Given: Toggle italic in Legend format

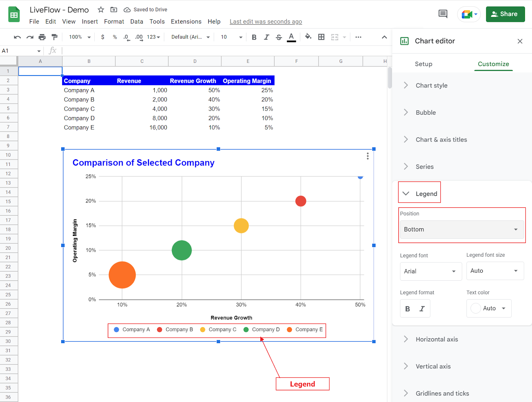Looking at the screenshot, I should [422, 309].
